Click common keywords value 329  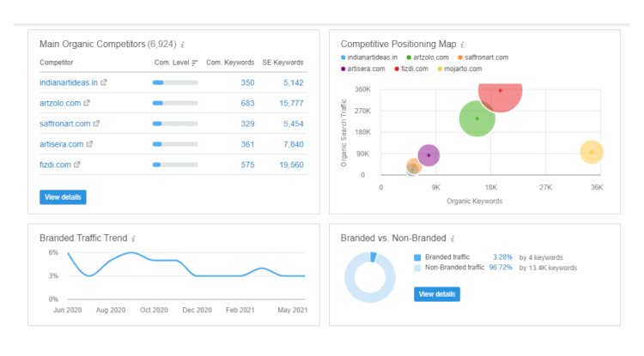247,124
